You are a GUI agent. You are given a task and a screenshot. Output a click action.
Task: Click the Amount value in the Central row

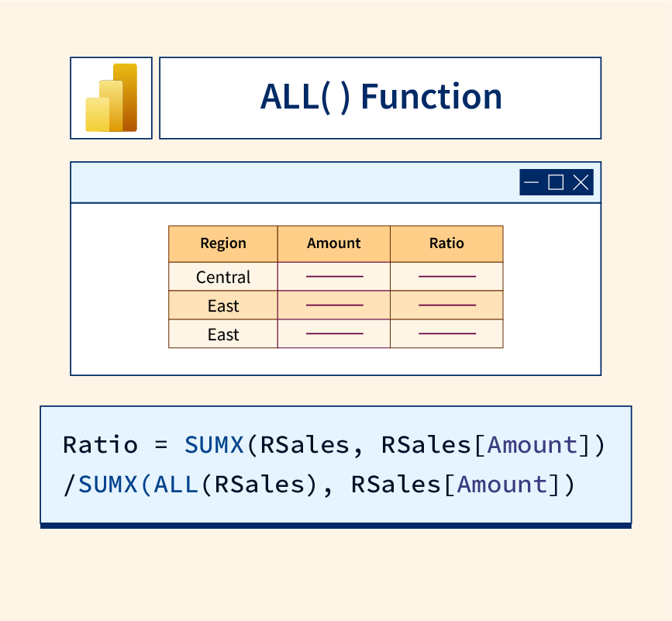[x=334, y=277]
